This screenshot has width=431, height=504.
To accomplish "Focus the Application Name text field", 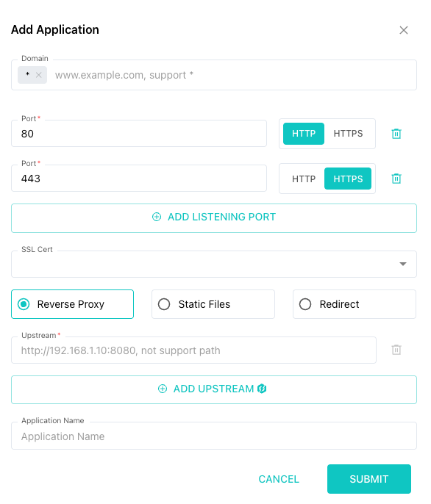I will click(x=214, y=436).
